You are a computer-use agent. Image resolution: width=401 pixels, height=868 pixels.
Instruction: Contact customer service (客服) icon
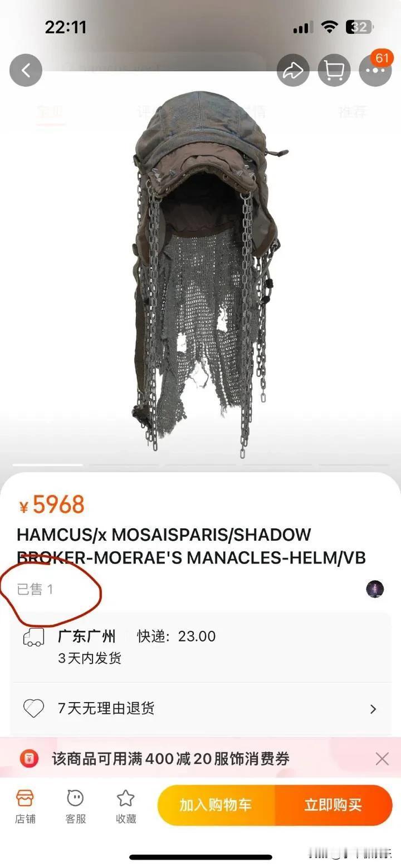coord(75,806)
